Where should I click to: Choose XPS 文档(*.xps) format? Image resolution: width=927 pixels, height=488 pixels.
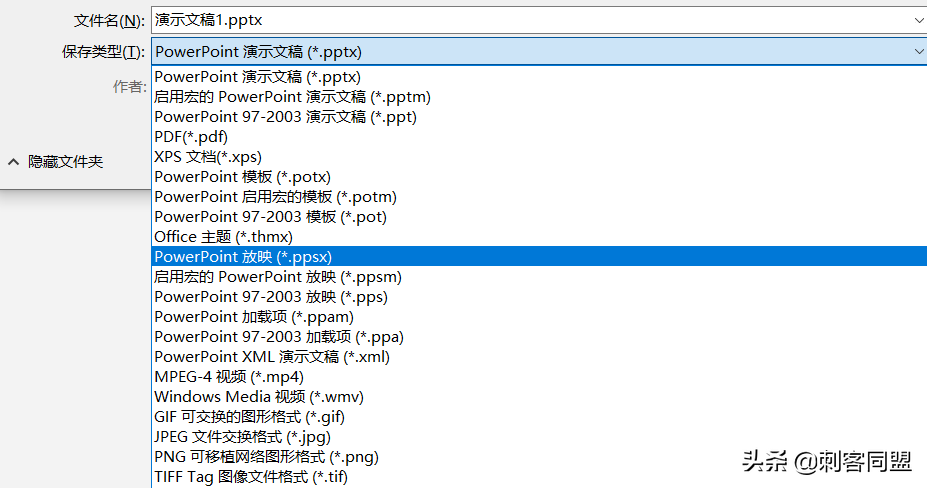[x=539, y=157]
